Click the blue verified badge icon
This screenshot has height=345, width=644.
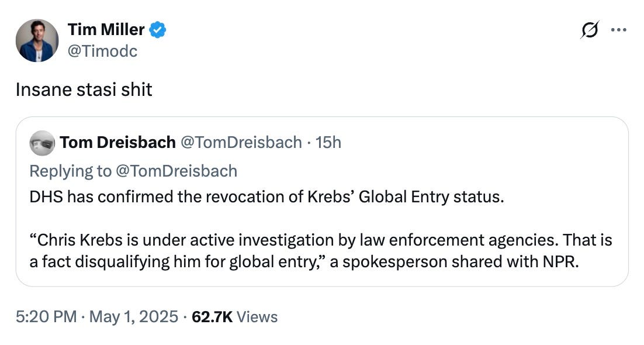(x=157, y=30)
